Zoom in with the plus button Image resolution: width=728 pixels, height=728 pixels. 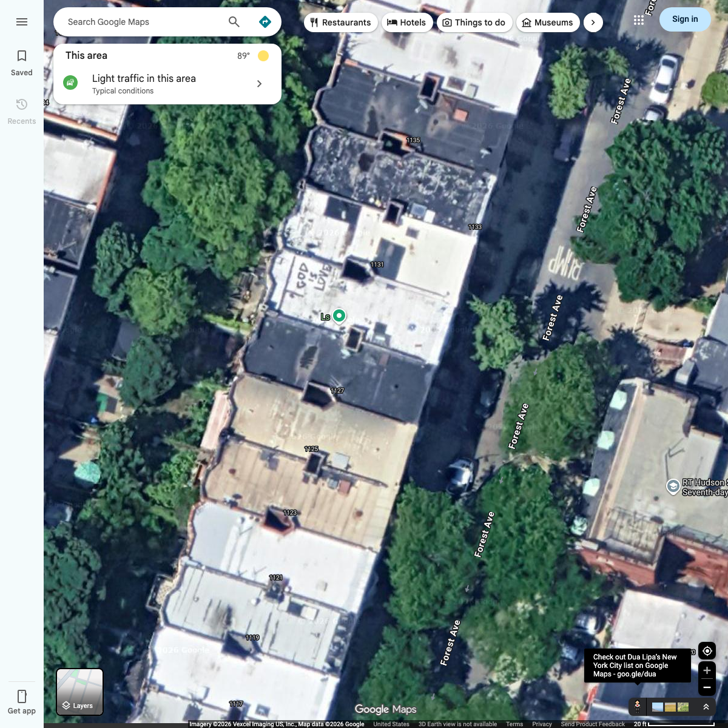tap(707, 670)
